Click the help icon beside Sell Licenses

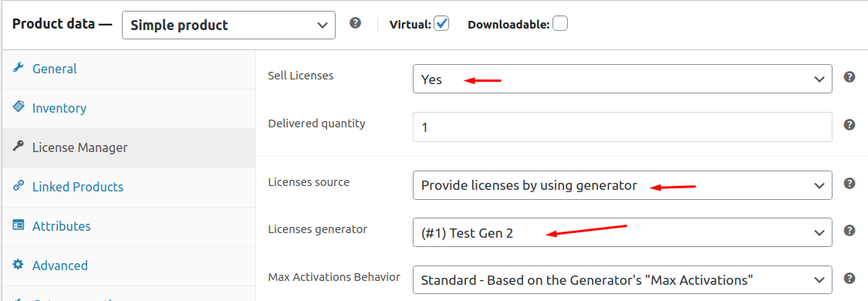click(849, 77)
